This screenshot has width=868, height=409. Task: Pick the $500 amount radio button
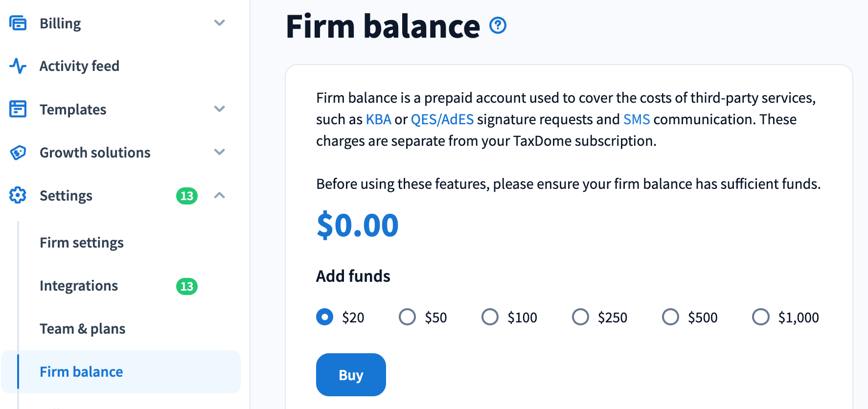670,317
